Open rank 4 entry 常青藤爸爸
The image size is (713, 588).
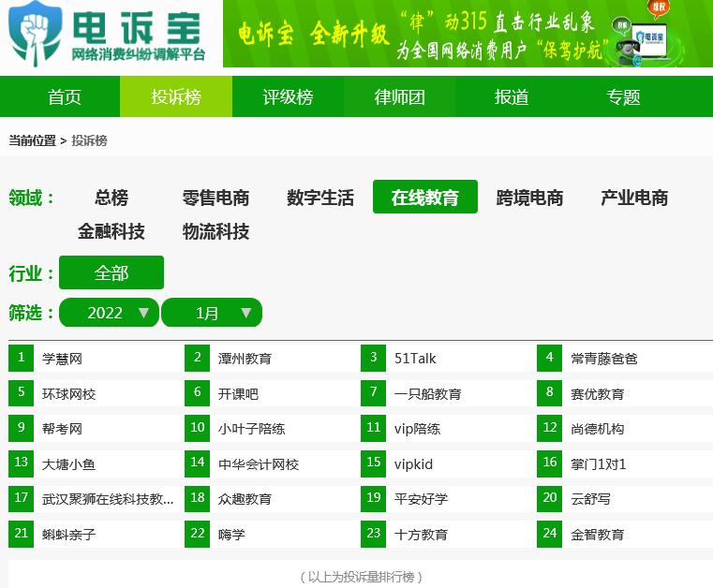(604, 359)
